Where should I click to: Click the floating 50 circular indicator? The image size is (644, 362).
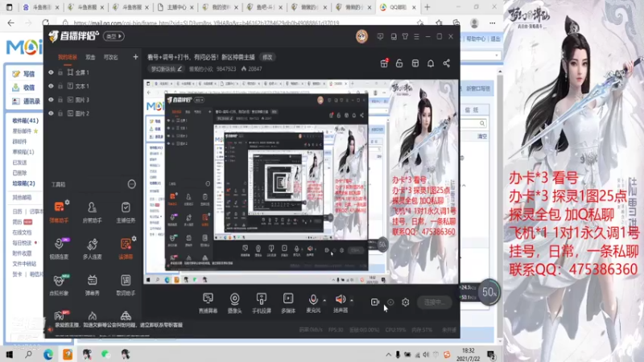click(489, 292)
